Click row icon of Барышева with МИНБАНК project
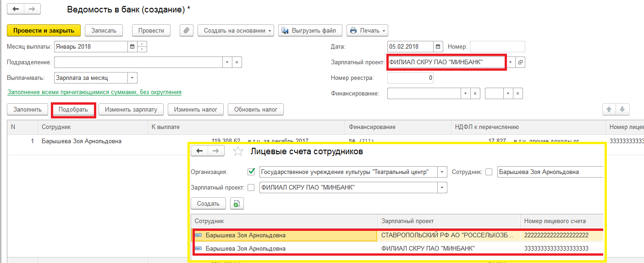The image size is (644, 263). click(198, 248)
